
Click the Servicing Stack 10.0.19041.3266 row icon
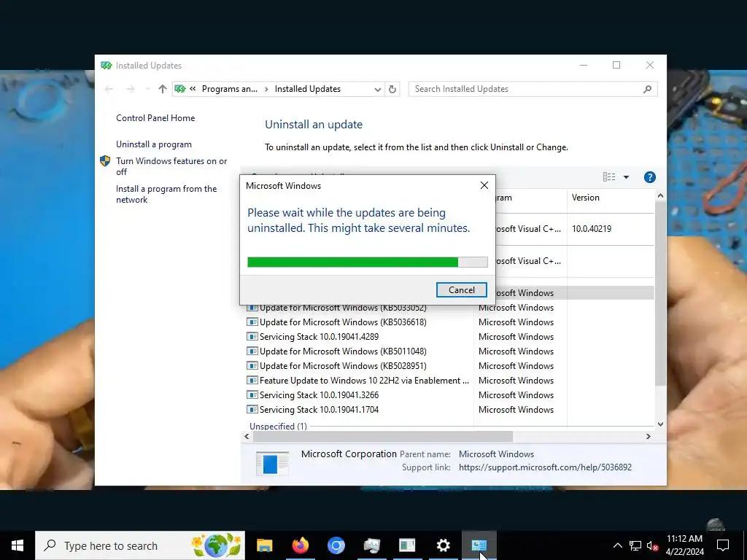(x=252, y=395)
